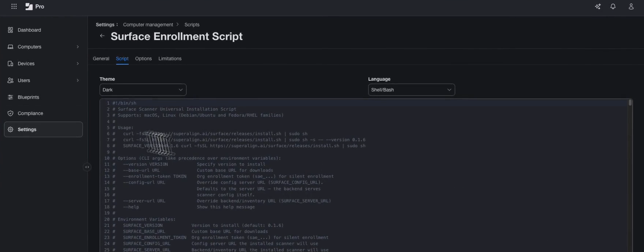
Task: Open the user account icon
Action: [x=631, y=7]
